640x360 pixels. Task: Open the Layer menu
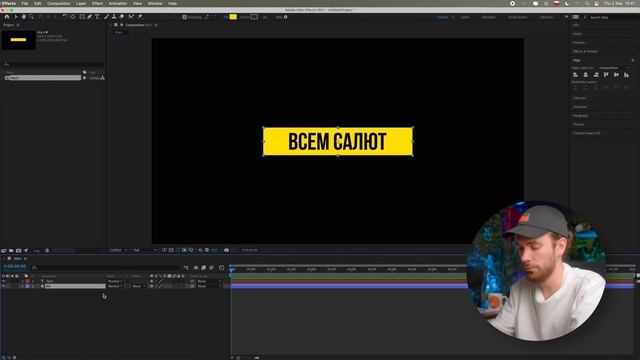coord(81,3)
